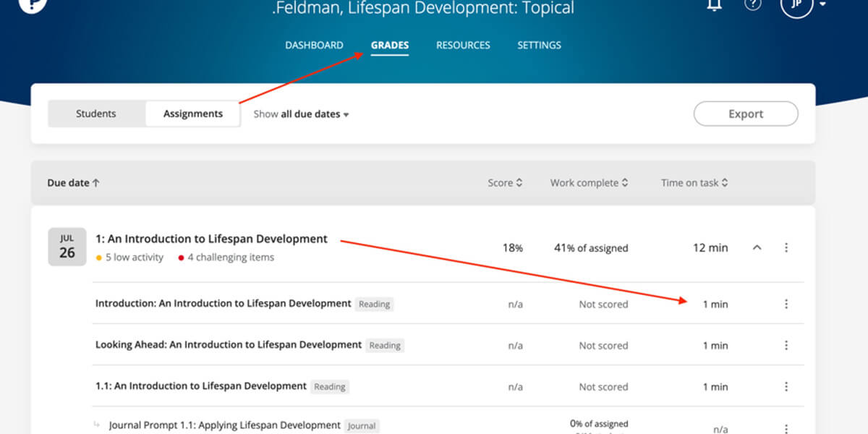
Task: Open the Settings tab
Action: tap(539, 45)
